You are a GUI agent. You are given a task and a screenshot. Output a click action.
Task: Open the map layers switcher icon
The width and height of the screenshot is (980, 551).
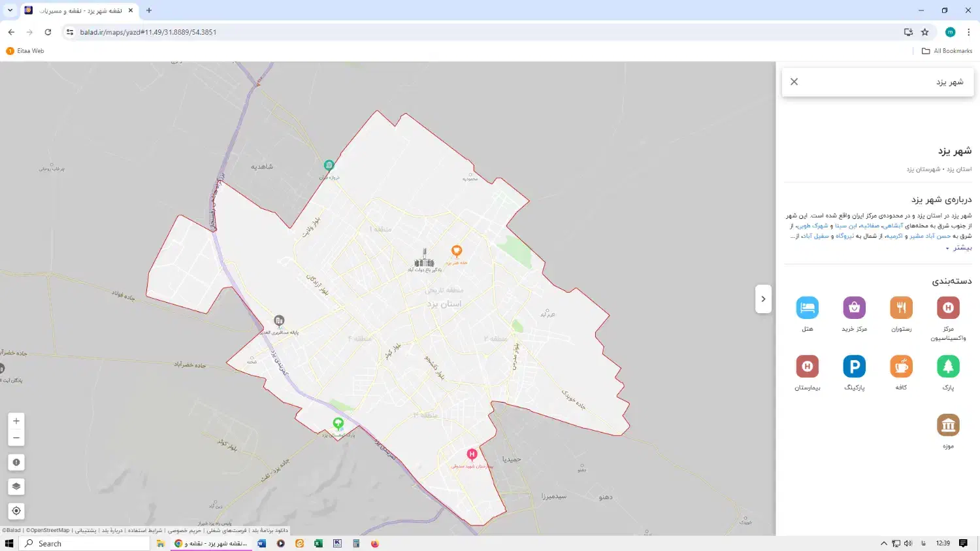(16, 486)
